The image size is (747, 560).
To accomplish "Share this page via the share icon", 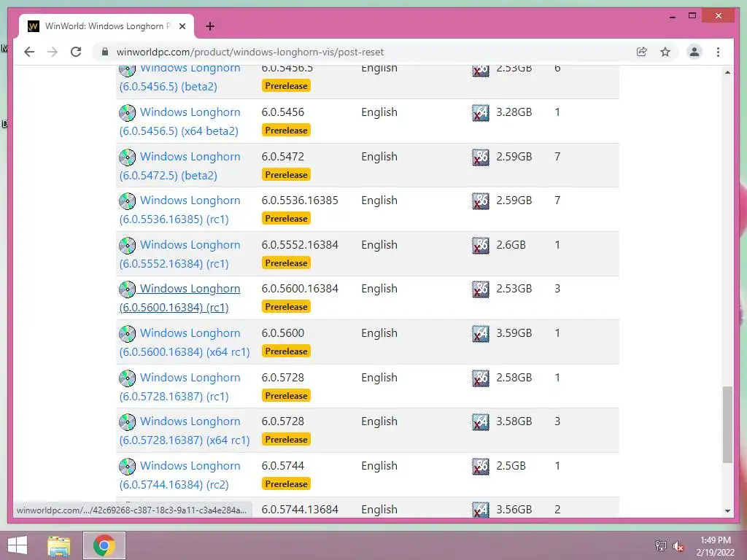I will [x=642, y=52].
